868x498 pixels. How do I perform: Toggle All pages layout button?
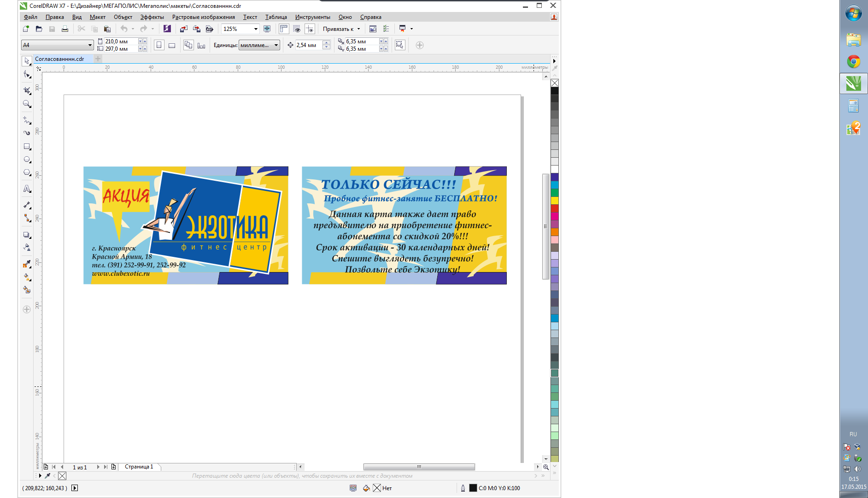[188, 45]
